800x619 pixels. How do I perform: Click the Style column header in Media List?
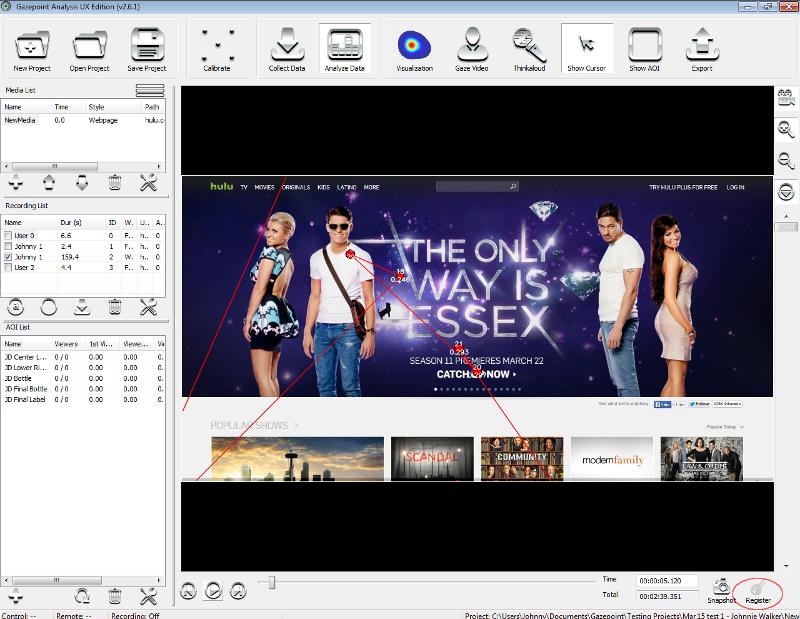[113, 107]
